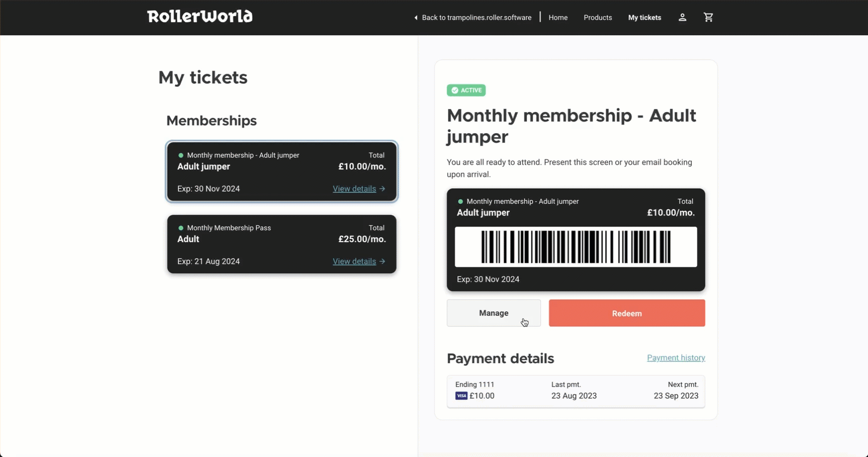Open the shopping cart icon
This screenshot has width=868, height=457.
pyautogui.click(x=709, y=17)
